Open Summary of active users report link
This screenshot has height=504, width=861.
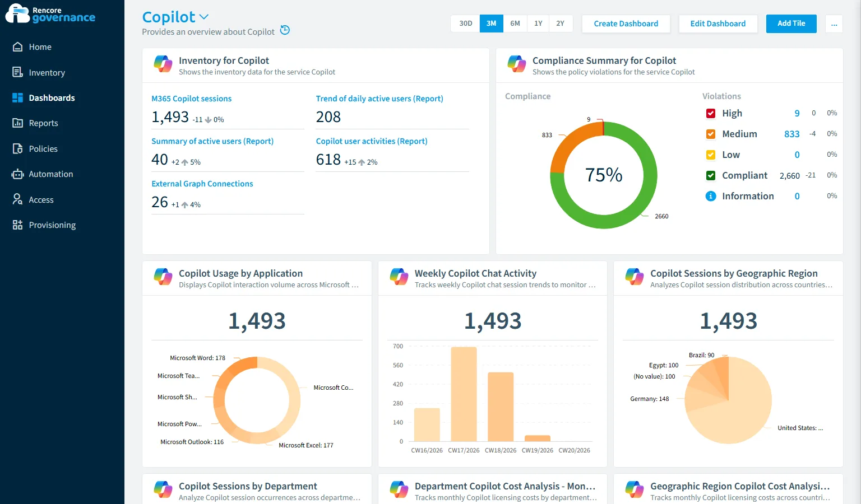(x=212, y=141)
